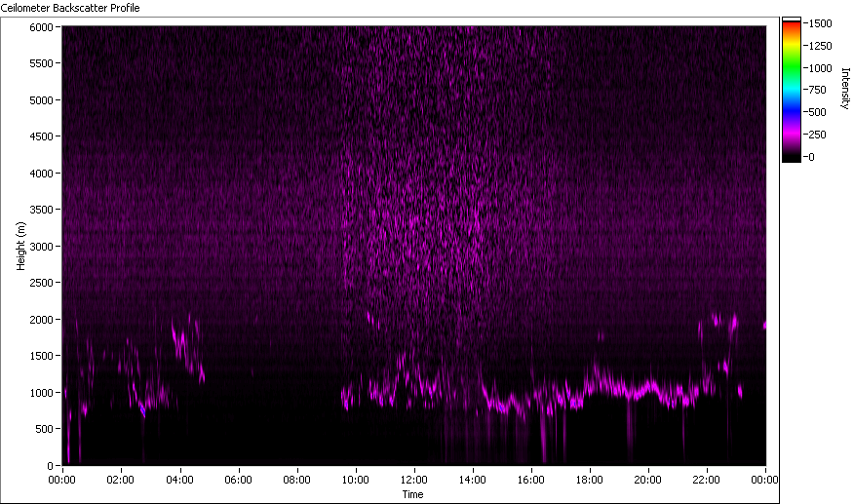Select the 750 intensity scale value
The image size is (854, 504).
(818, 90)
